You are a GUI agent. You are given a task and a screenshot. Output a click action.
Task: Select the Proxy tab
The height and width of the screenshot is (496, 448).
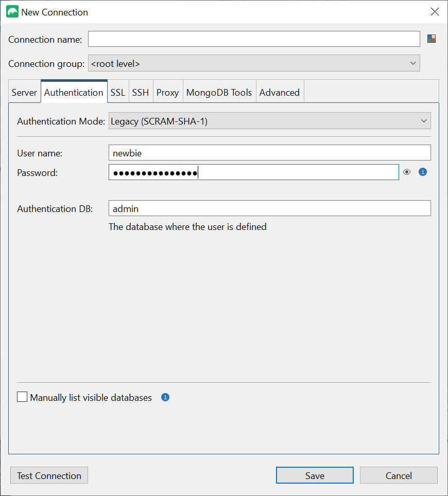point(167,92)
